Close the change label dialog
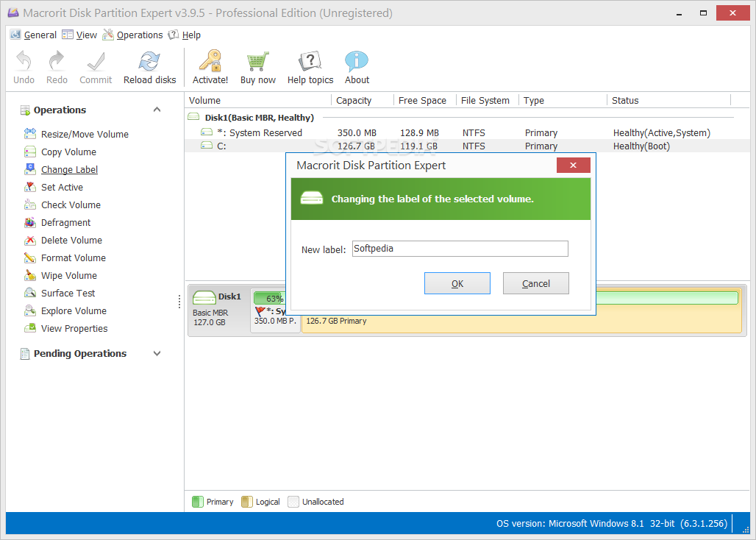 574,166
